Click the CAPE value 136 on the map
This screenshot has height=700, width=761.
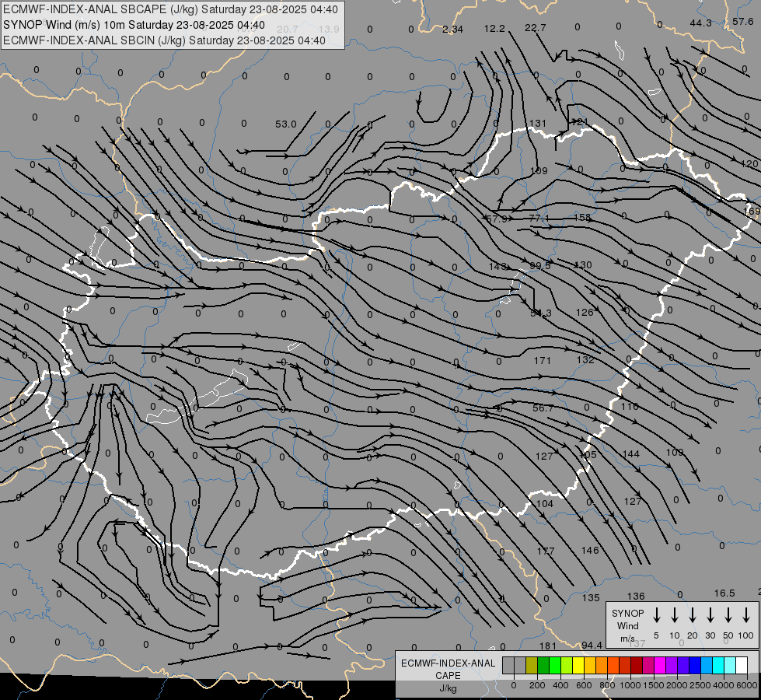636,596
